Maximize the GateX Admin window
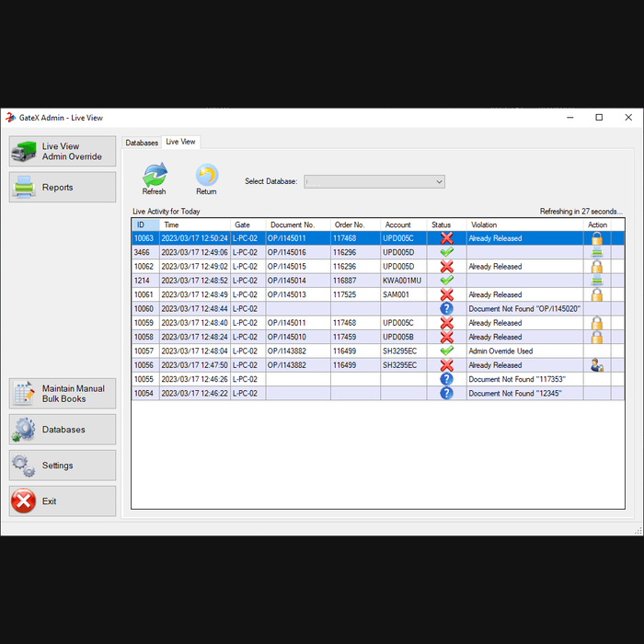 (599, 118)
